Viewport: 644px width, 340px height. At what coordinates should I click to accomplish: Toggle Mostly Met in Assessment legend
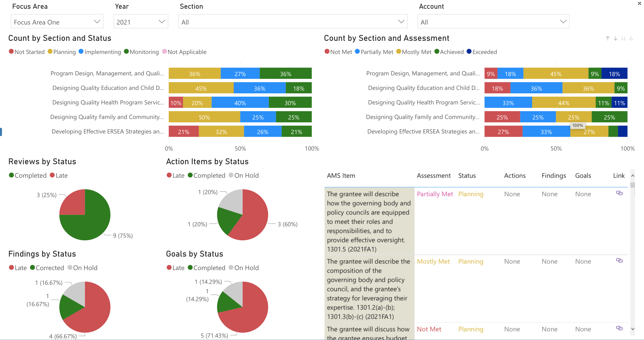414,52
